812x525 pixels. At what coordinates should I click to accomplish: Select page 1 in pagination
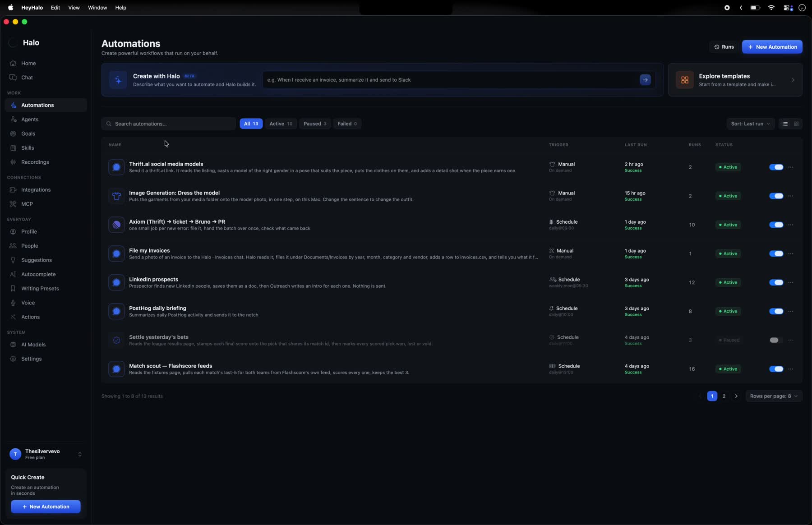click(712, 396)
